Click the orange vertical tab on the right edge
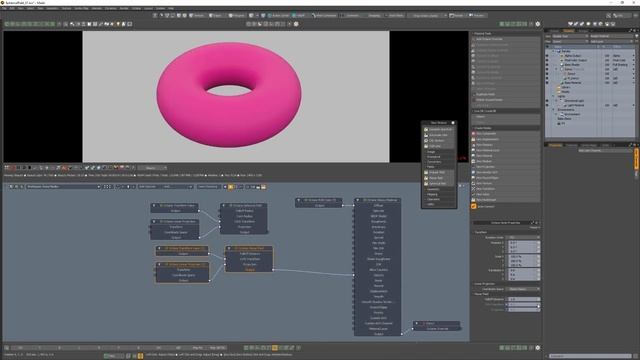 click(x=636, y=160)
